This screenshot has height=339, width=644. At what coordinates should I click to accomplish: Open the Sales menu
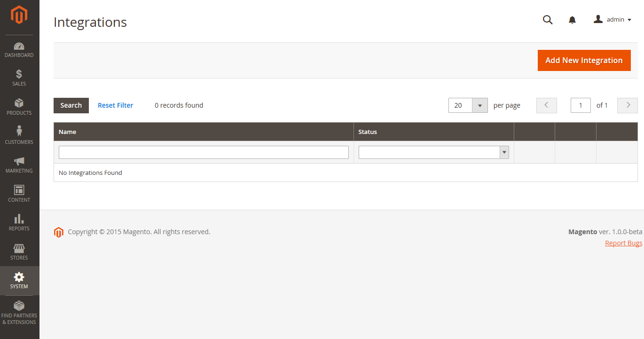coord(19,78)
